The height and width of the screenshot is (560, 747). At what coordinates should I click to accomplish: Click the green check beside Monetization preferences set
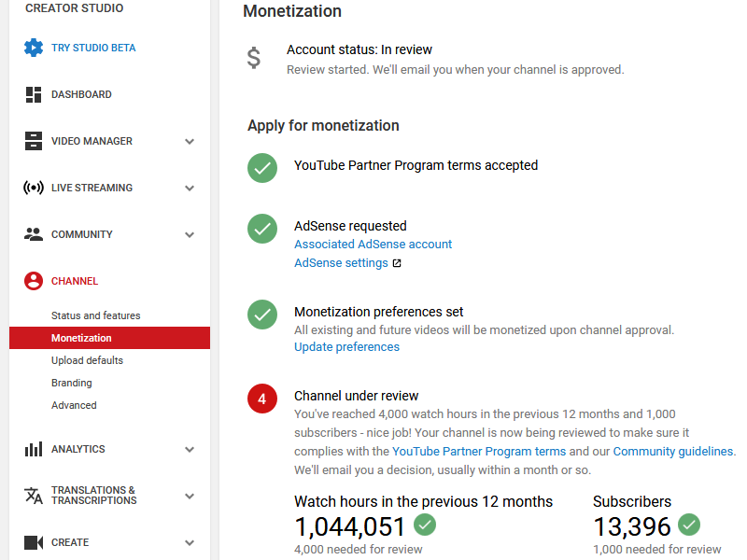pyautogui.click(x=262, y=315)
